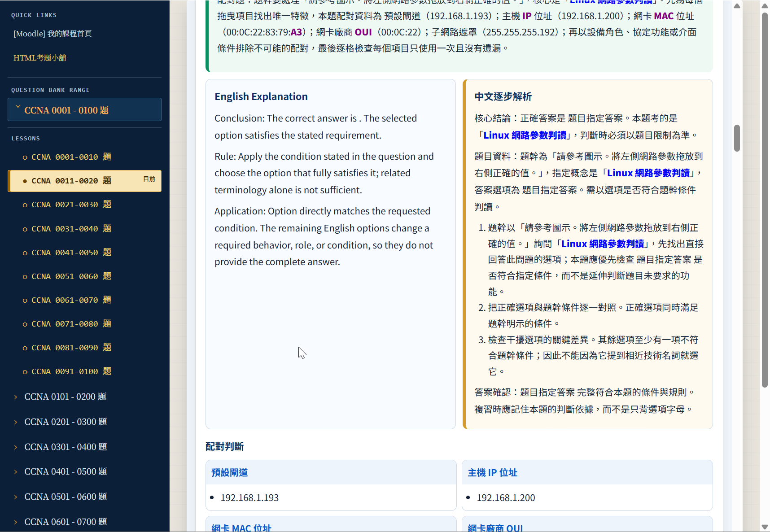Collapse the CCNA 0001 - 0100 題 section
The width and height of the screenshot is (770, 532).
pyautogui.click(x=84, y=110)
